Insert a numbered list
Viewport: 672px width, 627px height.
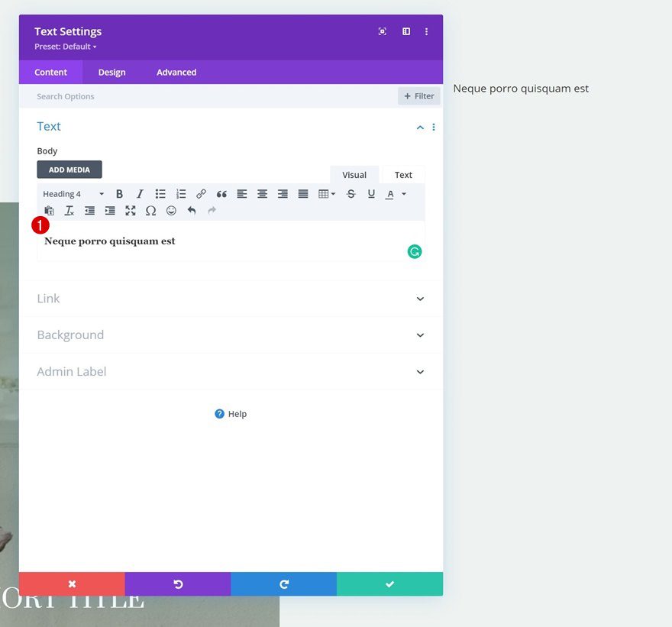180,193
